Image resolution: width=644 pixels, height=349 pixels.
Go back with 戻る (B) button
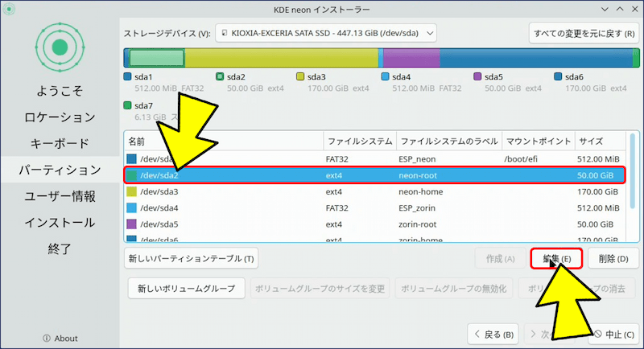493,335
